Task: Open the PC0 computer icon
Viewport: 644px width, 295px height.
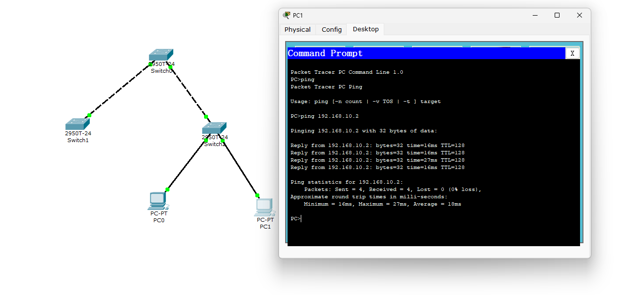Action: [x=158, y=201]
